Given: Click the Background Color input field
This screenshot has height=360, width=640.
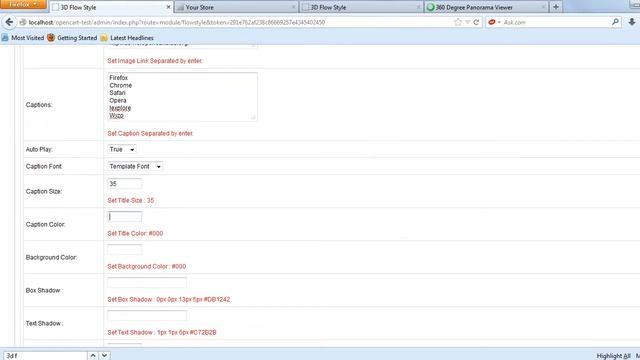Looking at the screenshot, I should coord(124,250).
